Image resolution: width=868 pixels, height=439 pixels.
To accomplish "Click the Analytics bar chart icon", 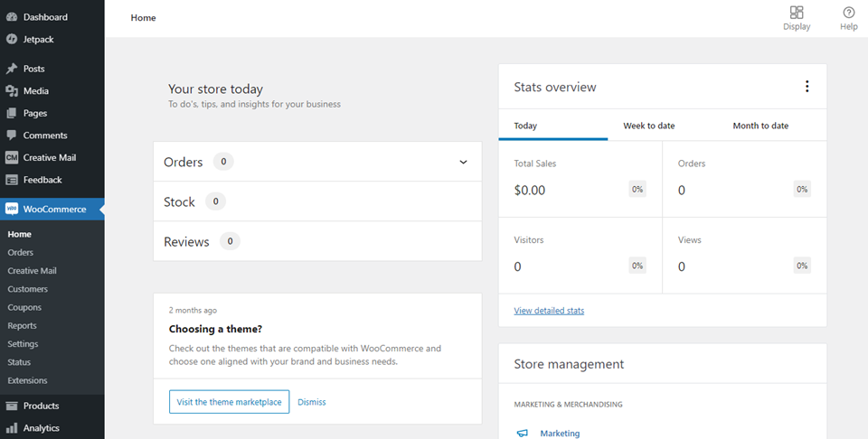I will point(12,428).
